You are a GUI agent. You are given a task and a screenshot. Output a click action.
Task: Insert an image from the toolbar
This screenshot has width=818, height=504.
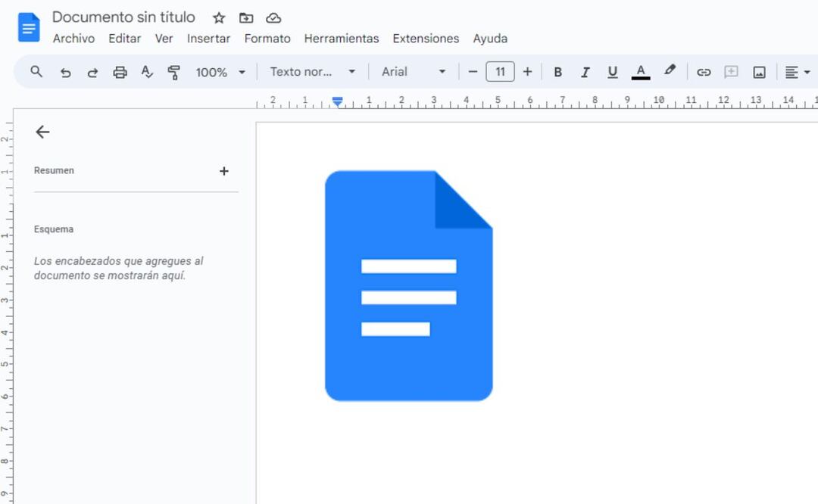pyautogui.click(x=759, y=73)
